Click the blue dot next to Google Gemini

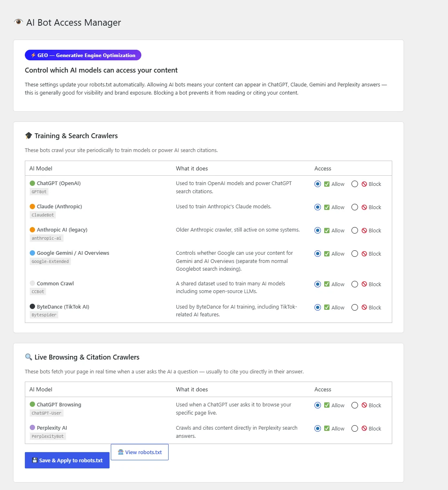[x=33, y=253]
